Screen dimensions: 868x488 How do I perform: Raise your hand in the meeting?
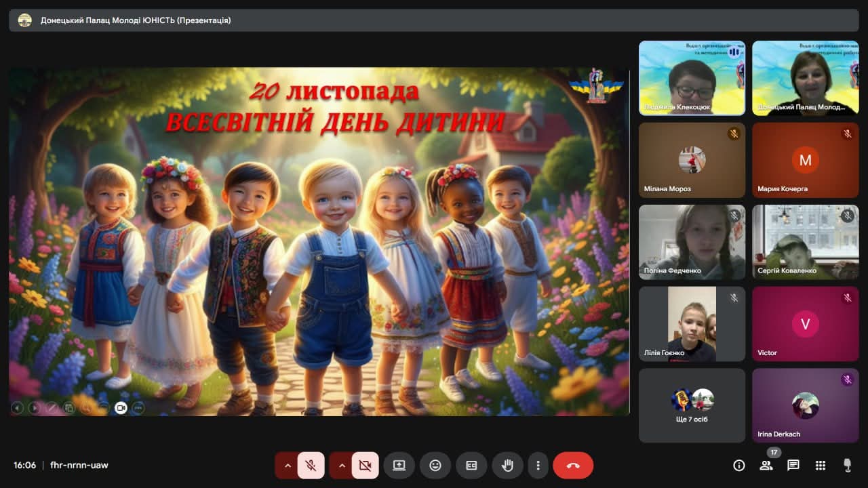(x=507, y=466)
